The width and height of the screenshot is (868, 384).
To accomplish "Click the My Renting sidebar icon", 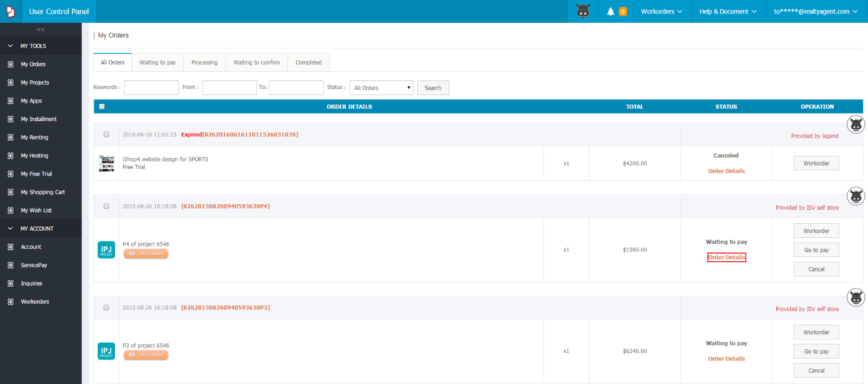I will point(10,137).
